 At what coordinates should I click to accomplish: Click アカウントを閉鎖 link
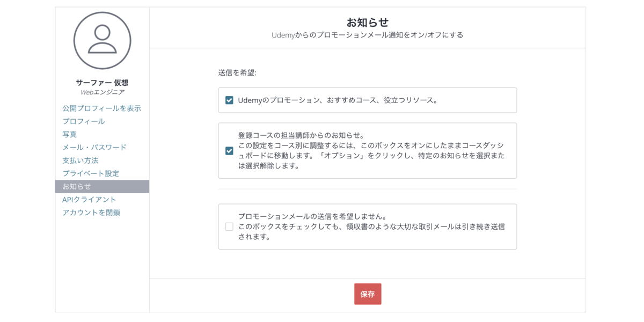[x=91, y=213]
